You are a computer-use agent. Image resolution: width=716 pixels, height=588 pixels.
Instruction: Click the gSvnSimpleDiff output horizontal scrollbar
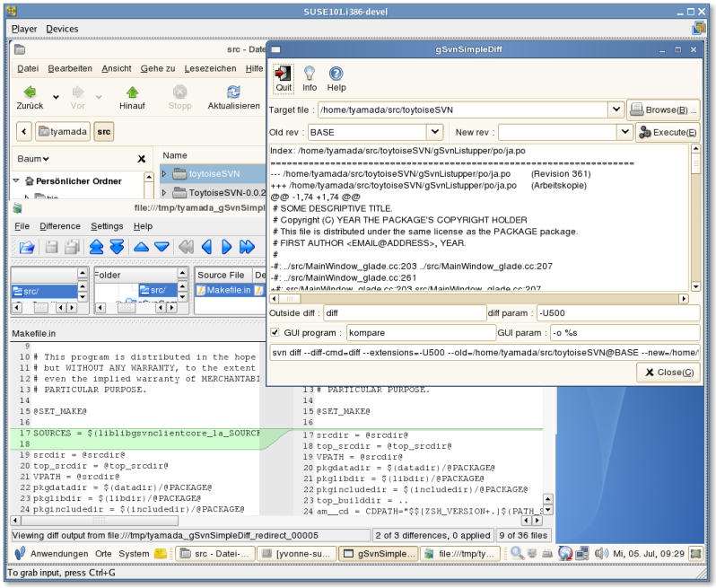tap(479, 298)
